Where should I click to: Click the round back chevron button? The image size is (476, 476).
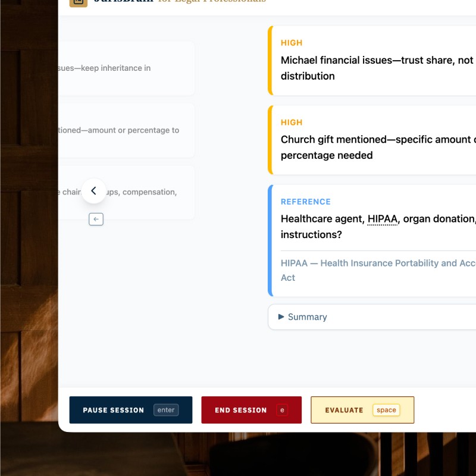tap(94, 191)
